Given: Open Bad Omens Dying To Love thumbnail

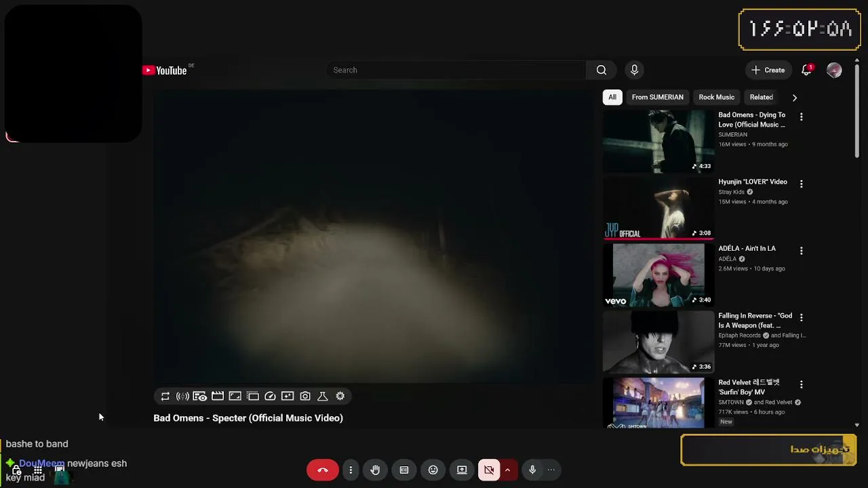Looking at the screenshot, I should tap(658, 141).
